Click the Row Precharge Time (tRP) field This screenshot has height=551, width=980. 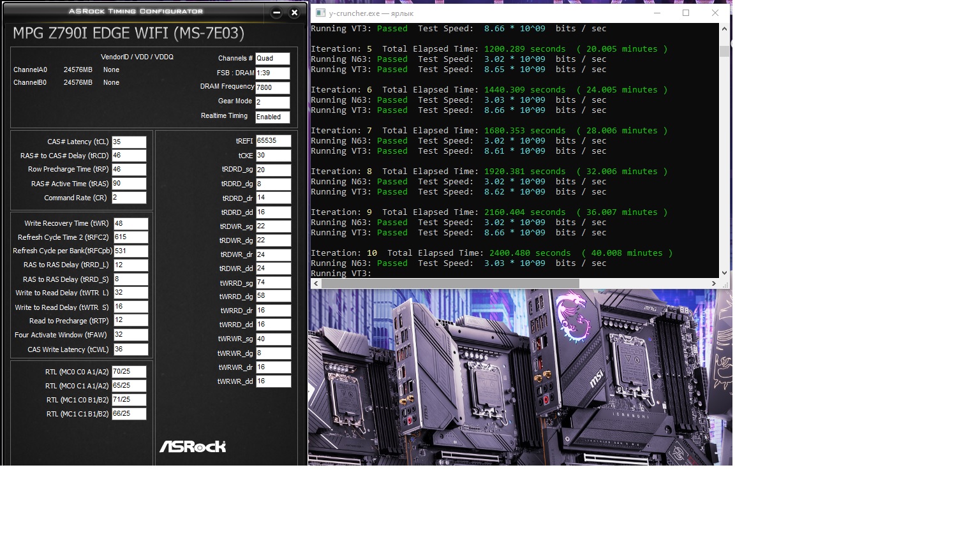click(x=129, y=170)
